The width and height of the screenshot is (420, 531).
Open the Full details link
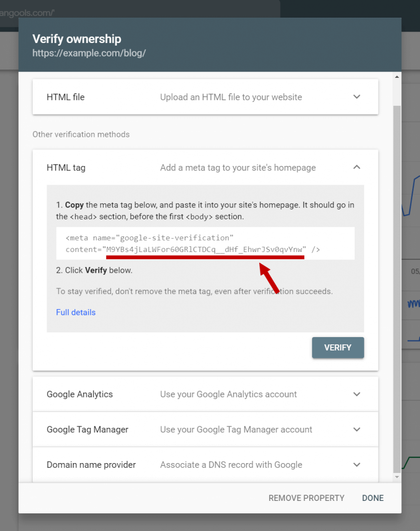76,312
